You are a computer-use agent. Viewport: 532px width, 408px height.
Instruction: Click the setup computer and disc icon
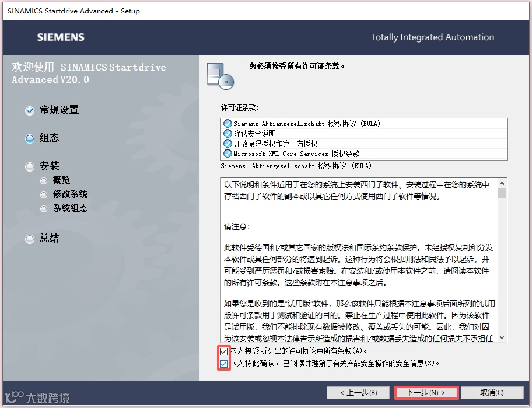[220, 76]
